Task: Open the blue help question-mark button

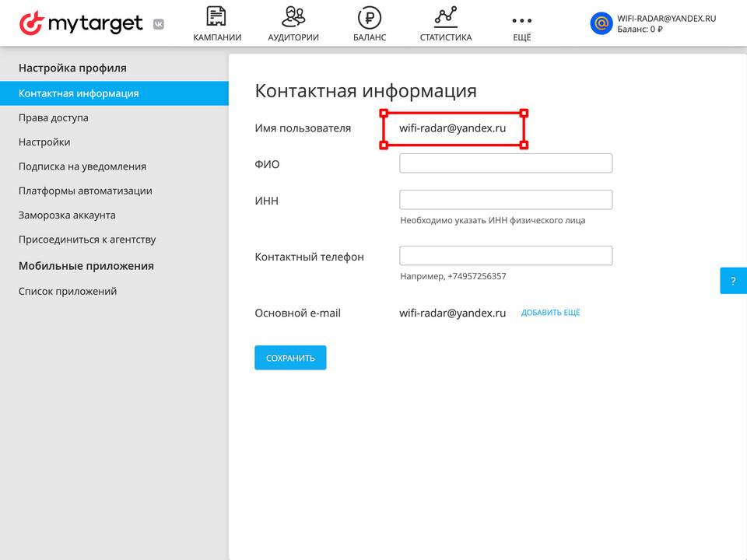Action: pos(733,281)
